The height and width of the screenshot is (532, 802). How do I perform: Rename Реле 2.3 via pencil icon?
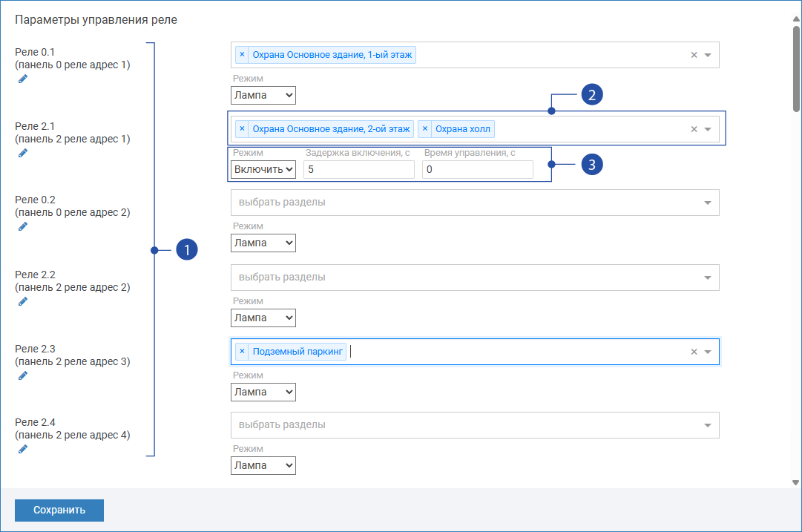23,375
